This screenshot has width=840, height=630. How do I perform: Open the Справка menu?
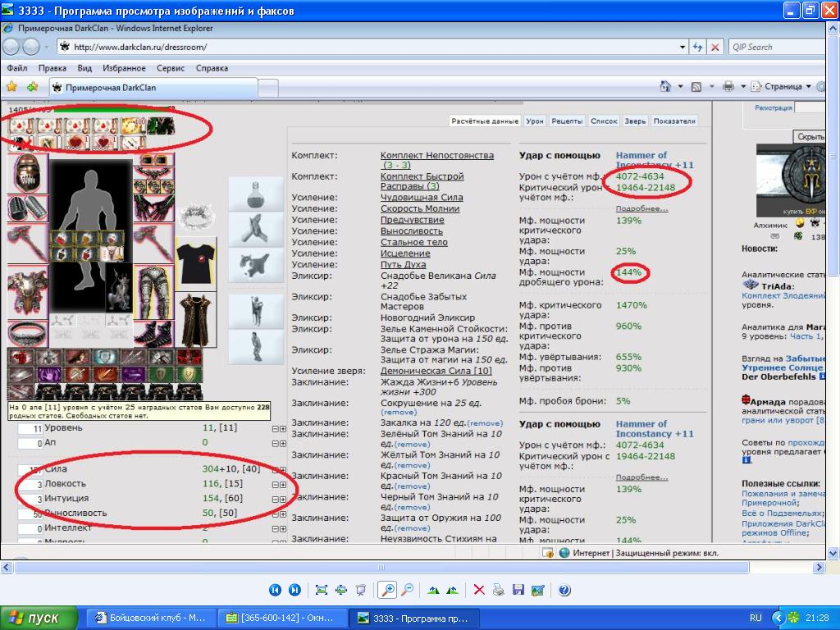212,68
